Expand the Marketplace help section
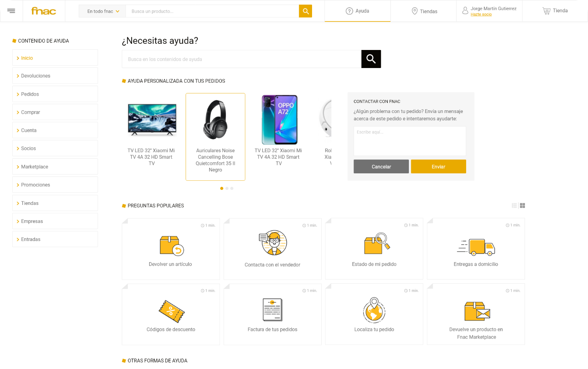Image resolution: width=588 pixels, height=369 pixels. coord(55,167)
